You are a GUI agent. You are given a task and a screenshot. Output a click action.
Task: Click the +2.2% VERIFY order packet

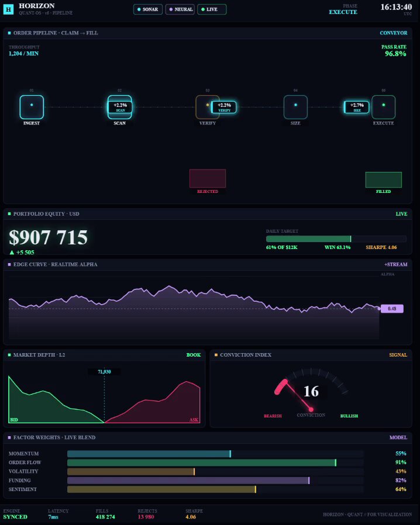223,107
